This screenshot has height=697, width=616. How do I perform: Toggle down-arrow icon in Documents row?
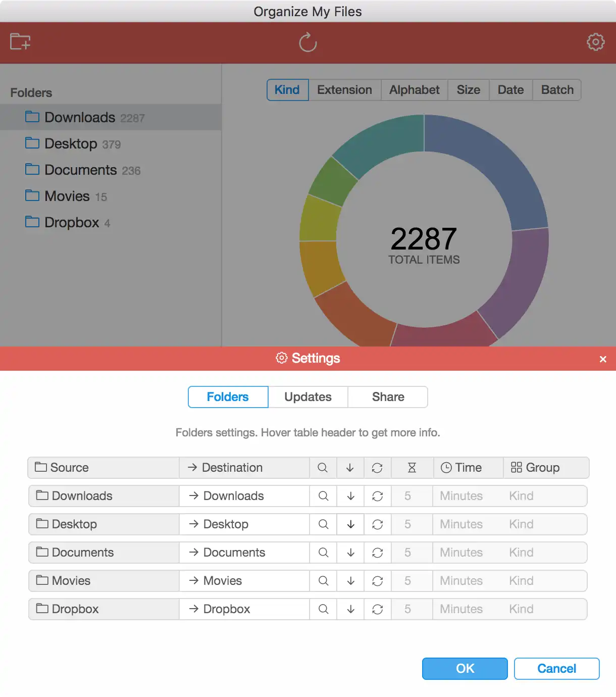tap(350, 553)
